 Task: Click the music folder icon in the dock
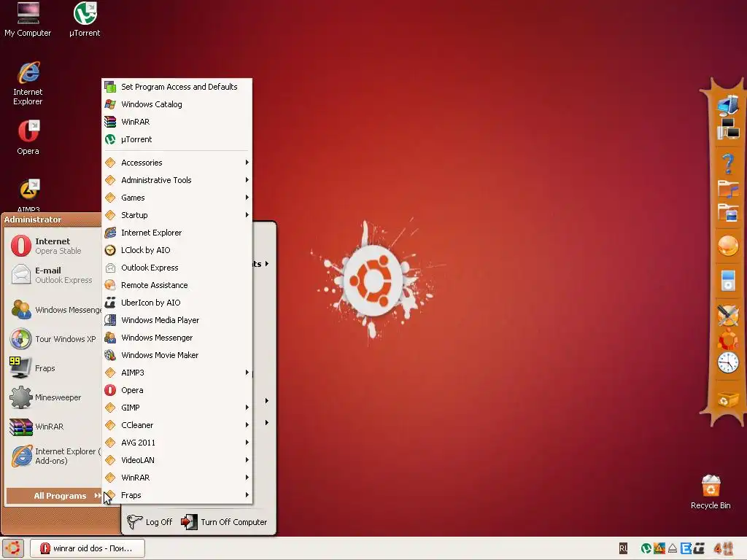click(x=728, y=189)
